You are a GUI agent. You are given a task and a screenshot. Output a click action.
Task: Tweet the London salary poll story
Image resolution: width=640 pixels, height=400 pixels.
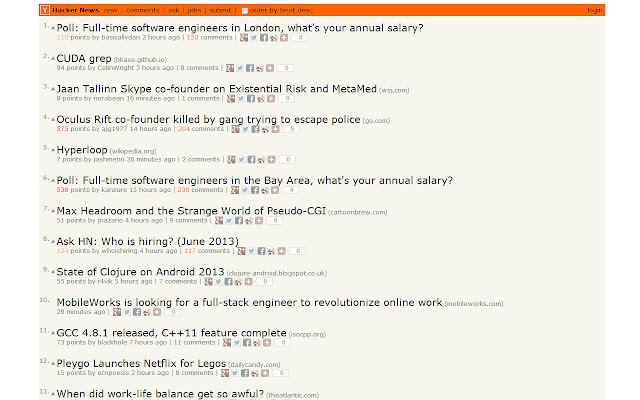tap(254, 38)
